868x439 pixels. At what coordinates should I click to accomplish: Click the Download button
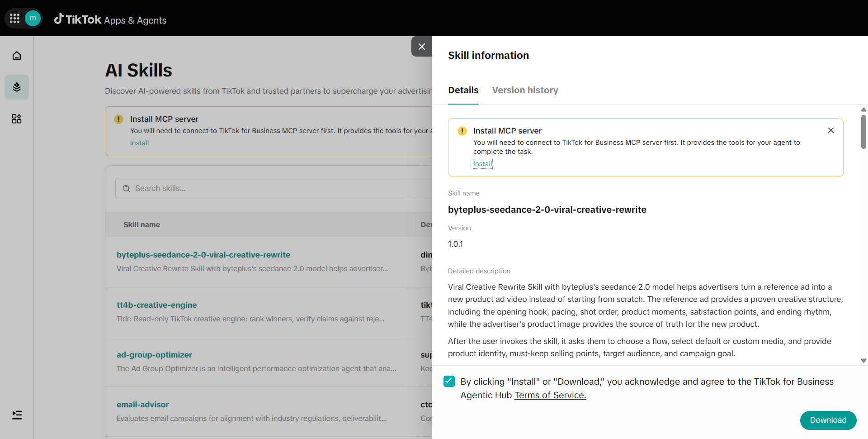(828, 420)
